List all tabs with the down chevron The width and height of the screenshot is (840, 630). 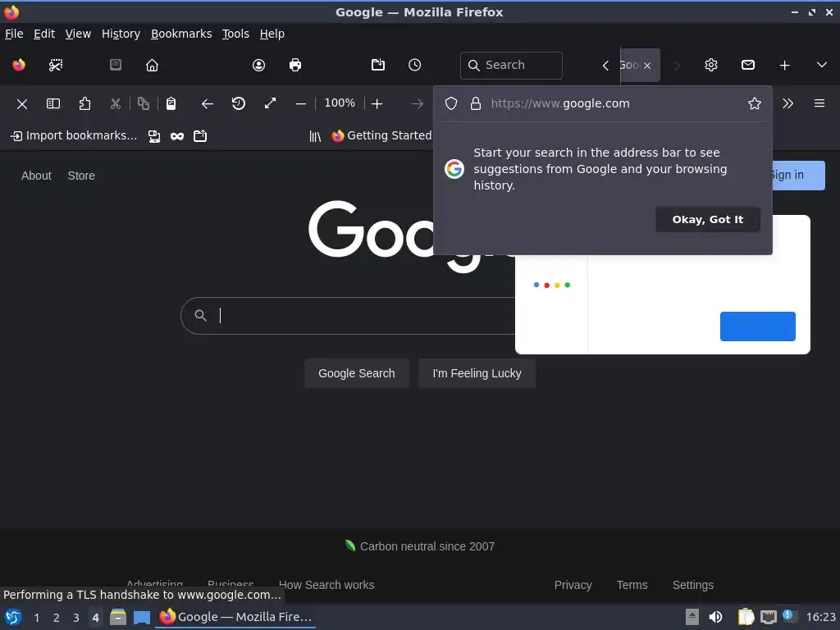pyautogui.click(x=821, y=65)
